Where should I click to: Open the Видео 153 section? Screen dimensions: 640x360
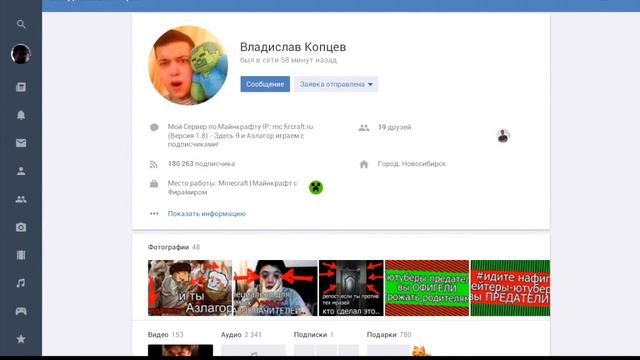click(x=165, y=335)
